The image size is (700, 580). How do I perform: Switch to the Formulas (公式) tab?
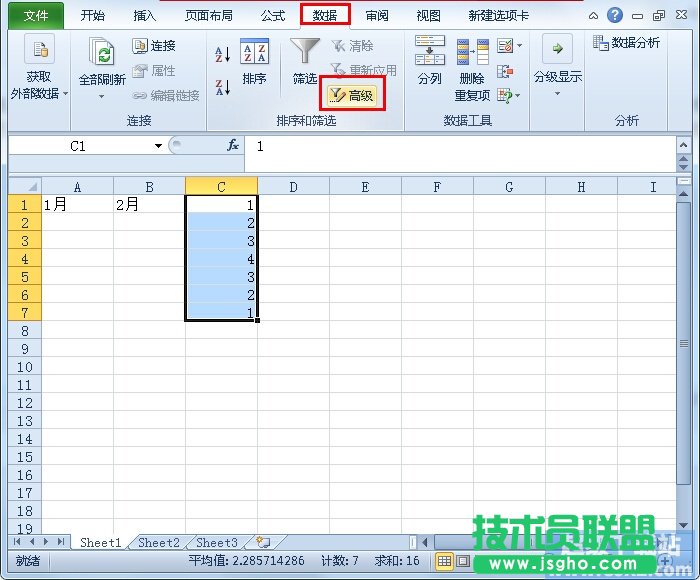(273, 16)
